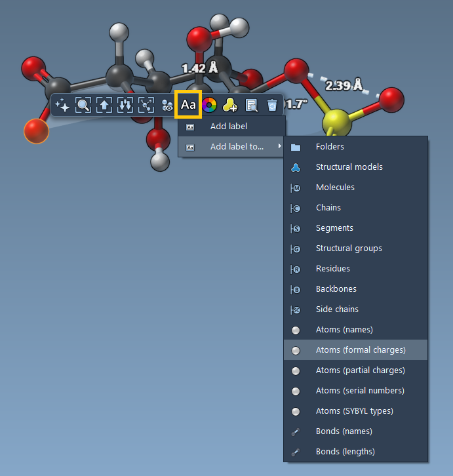Click the zoom magnifier icon in toolbar

83,105
